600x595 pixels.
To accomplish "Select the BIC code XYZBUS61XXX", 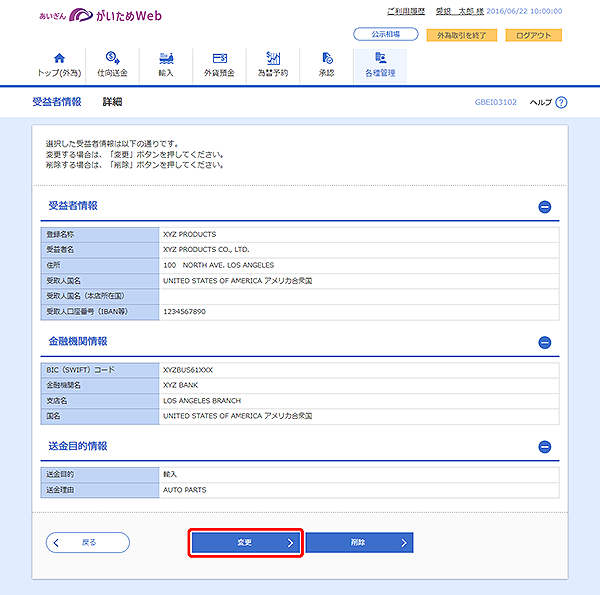I will [188, 370].
